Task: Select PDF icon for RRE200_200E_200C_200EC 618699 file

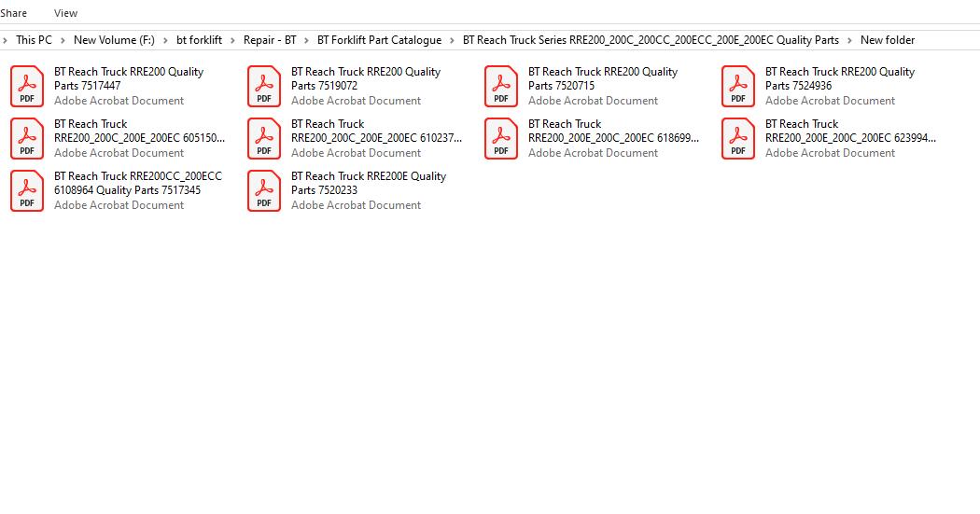Action: 500,139
